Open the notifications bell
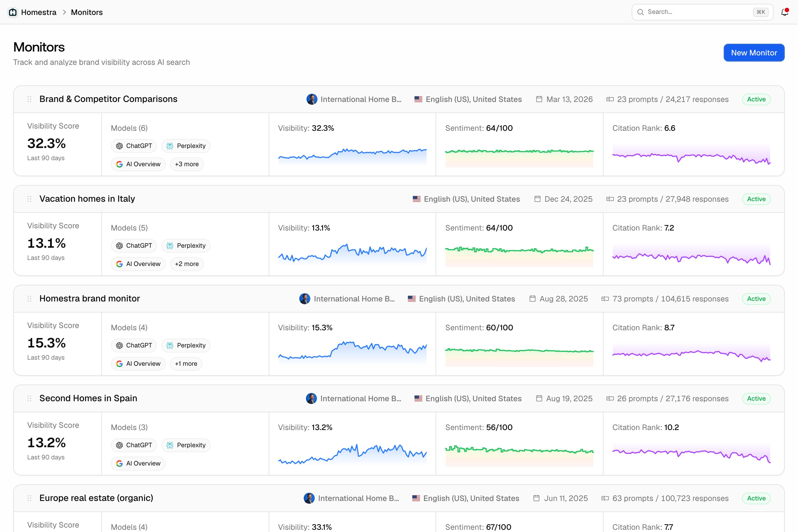This screenshot has width=798, height=532. coord(784,12)
